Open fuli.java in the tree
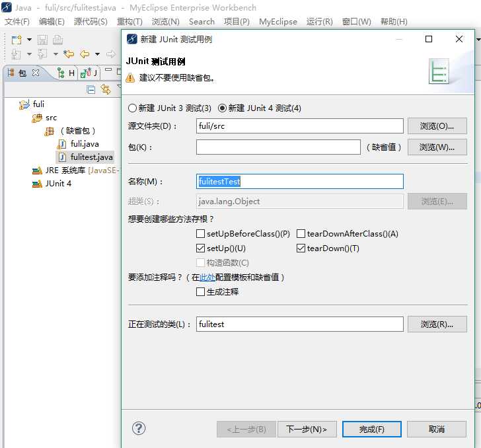The width and height of the screenshot is (481, 448). [x=78, y=144]
